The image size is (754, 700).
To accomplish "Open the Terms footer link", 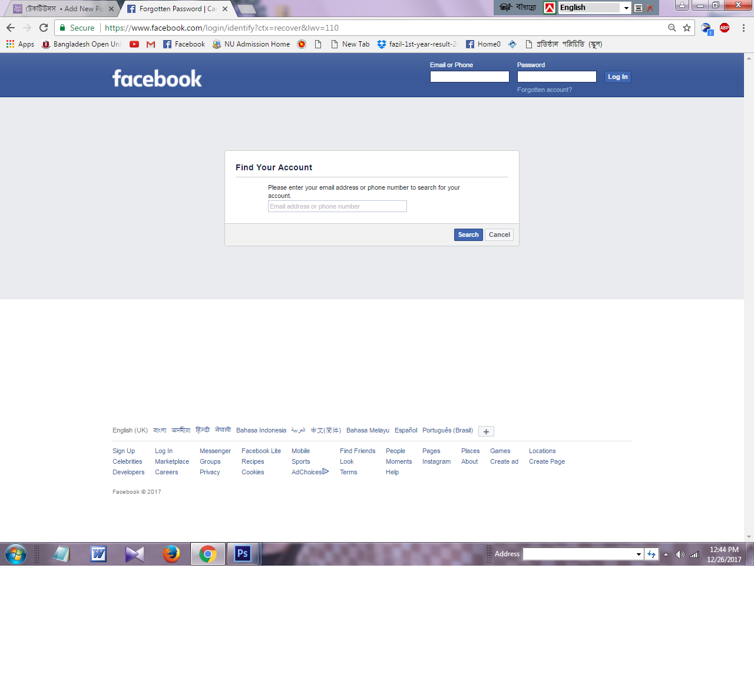I will (349, 472).
